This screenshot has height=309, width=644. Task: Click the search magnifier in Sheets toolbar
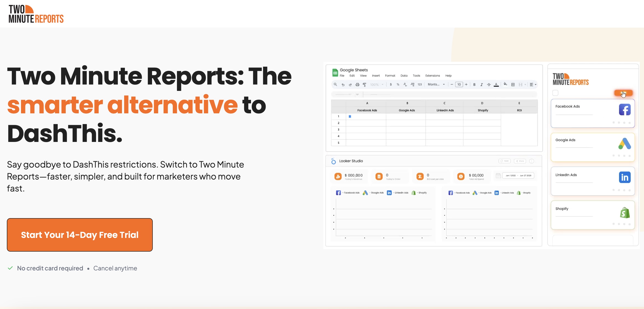336,85
